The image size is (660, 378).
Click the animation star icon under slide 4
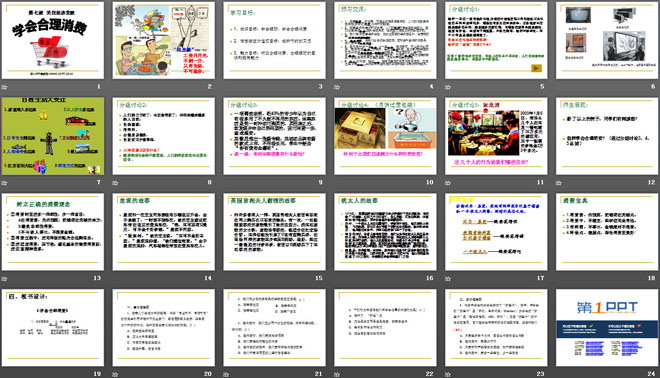(337, 87)
